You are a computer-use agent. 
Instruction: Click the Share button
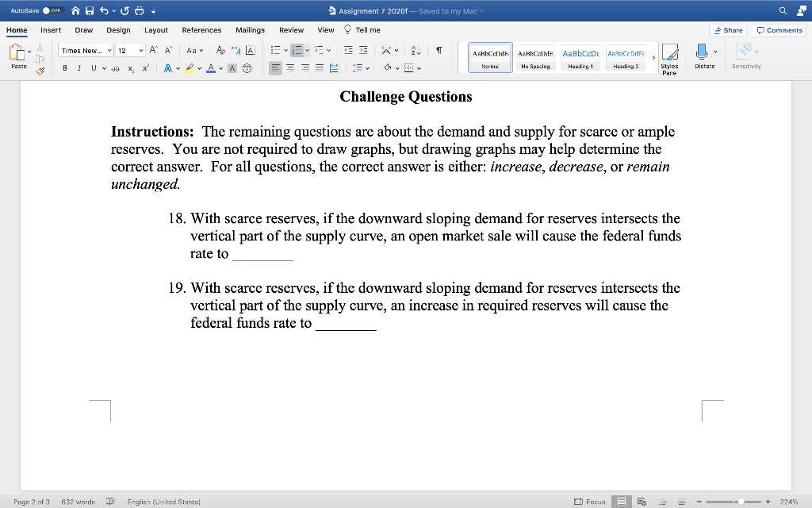(x=728, y=30)
